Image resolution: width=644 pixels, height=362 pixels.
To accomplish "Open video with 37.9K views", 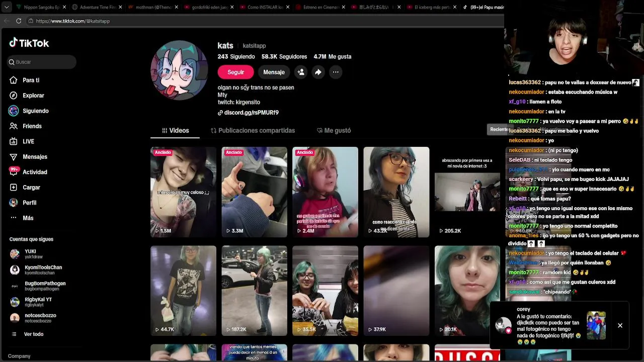I will (396, 291).
